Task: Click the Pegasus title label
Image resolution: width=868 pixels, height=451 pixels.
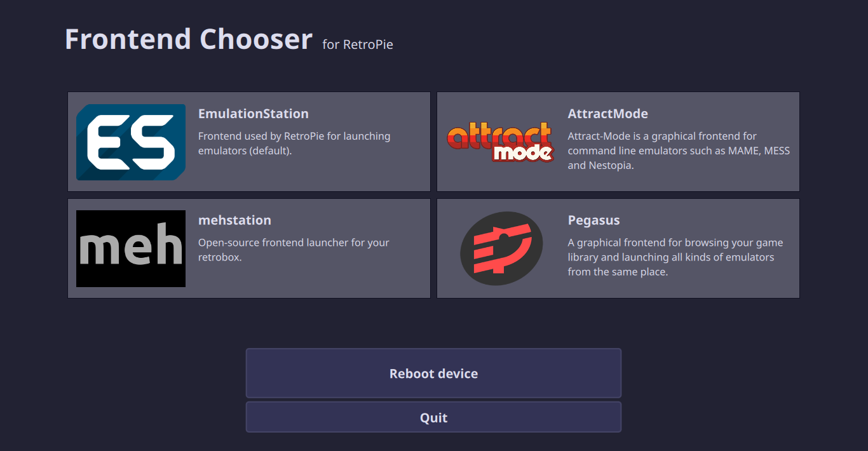Action: (593, 220)
